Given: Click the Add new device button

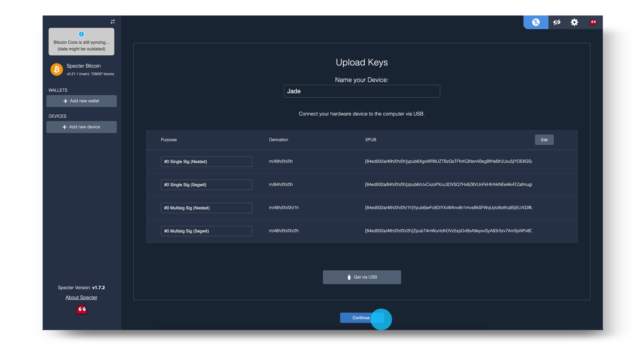Looking at the screenshot, I should (x=82, y=127).
